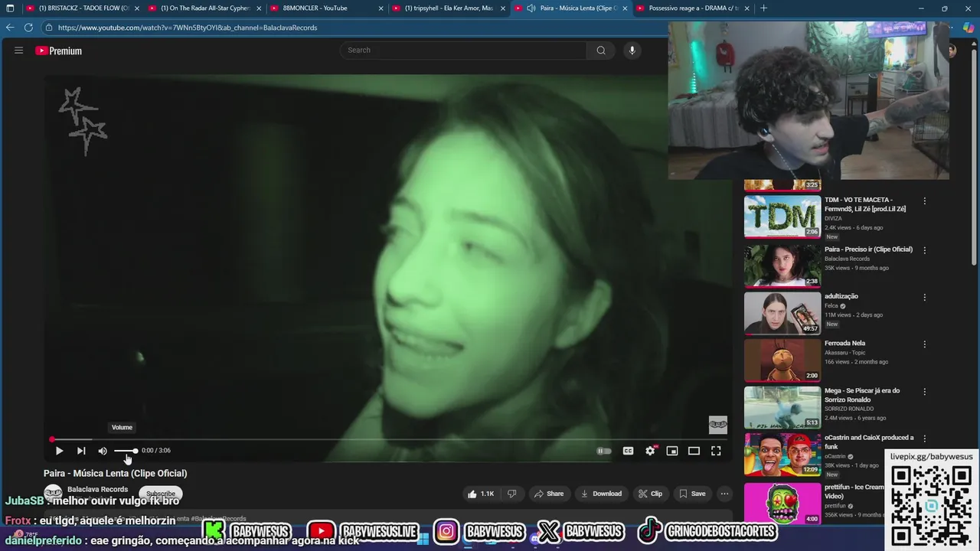
Task: Play the Música Lenta video
Action: point(59,451)
